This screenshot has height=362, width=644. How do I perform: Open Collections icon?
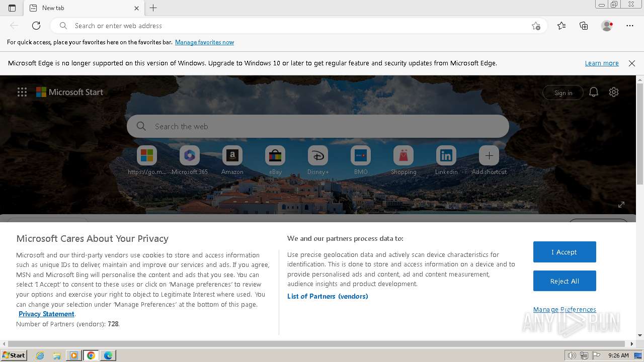[584, 26]
